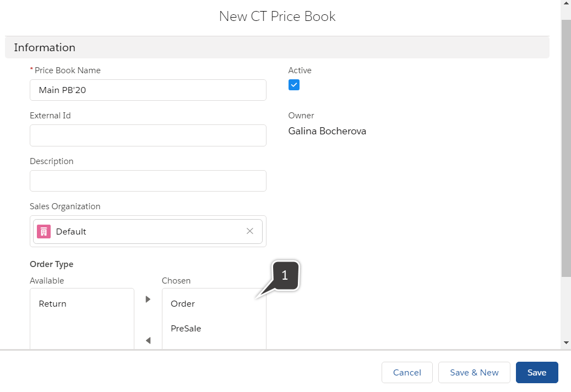Click owner Galina Bocherova
Image resolution: width=571 pixels, height=392 pixels.
tap(327, 131)
